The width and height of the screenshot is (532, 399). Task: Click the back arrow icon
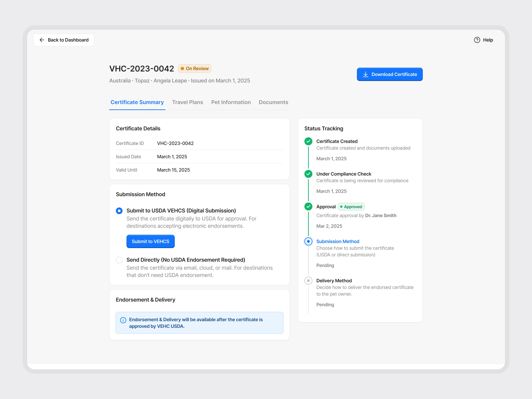point(42,40)
